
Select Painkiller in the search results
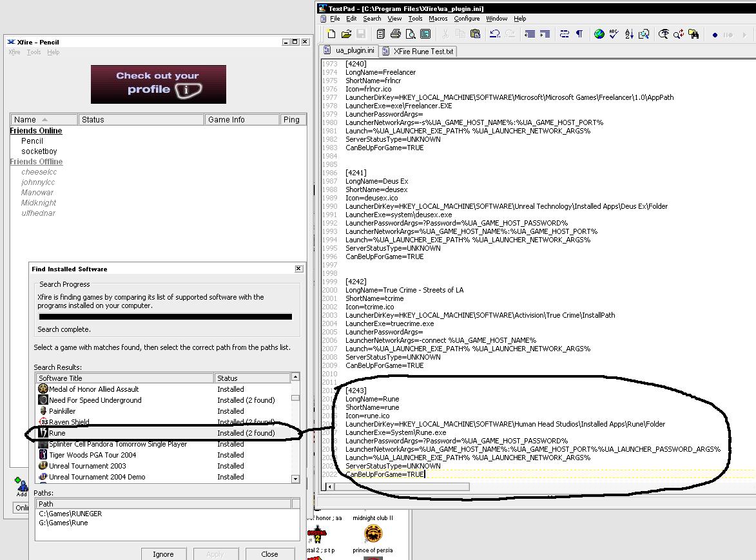coord(164,411)
